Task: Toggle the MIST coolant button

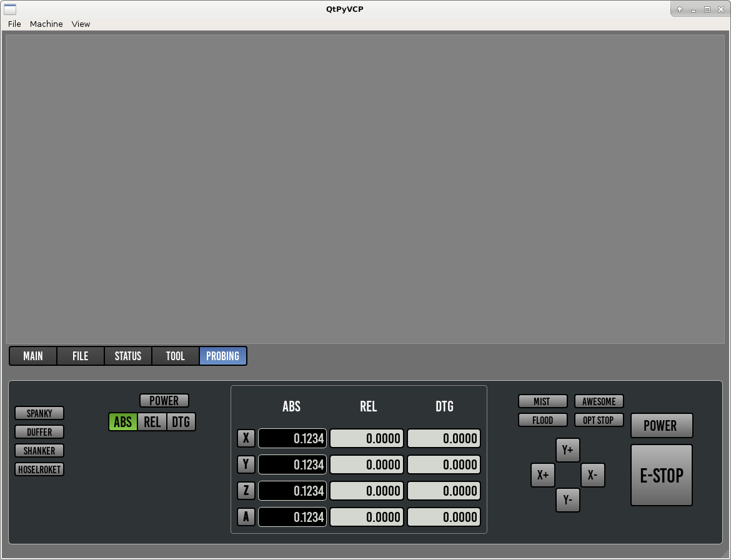Action: coord(543,401)
